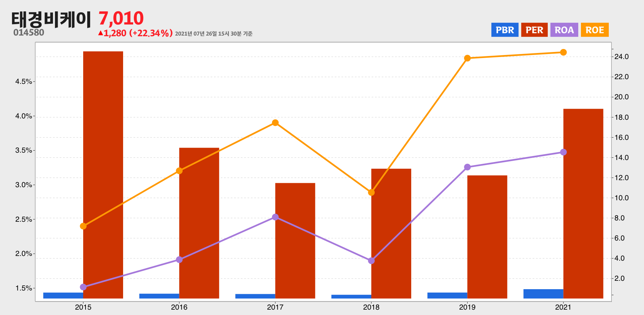644x315 pixels.
Task: Click the ROA legend button
Action: (x=564, y=30)
